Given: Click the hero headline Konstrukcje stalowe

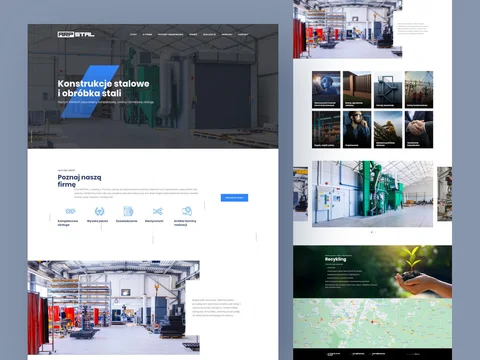Looking at the screenshot, I should 103,84.
